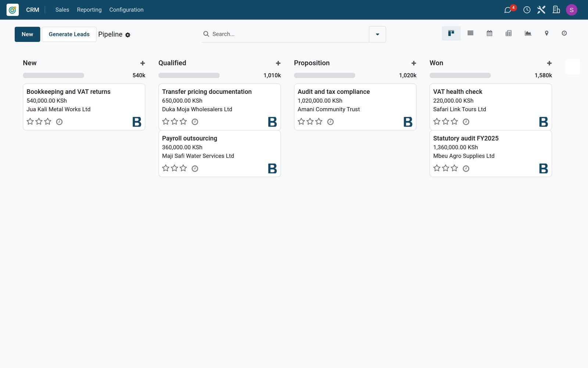Click the Qualified column title

[x=172, y=63]
